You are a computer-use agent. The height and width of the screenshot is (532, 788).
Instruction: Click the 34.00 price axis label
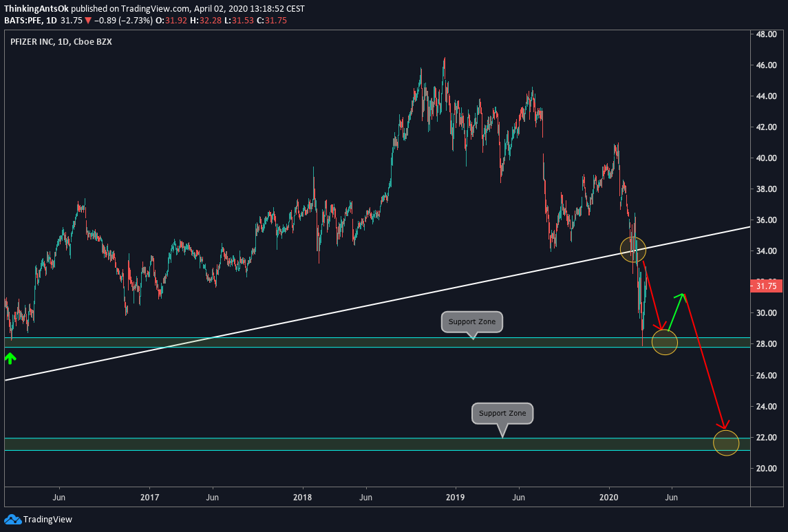coord(767,251)
